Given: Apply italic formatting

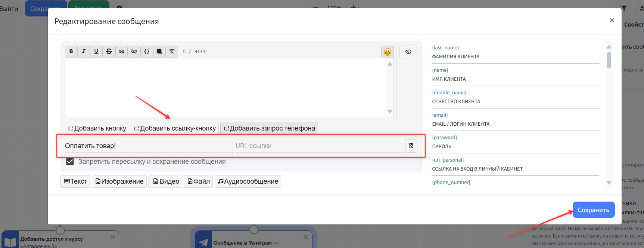Looking at the screenshot, I should 84,52.
